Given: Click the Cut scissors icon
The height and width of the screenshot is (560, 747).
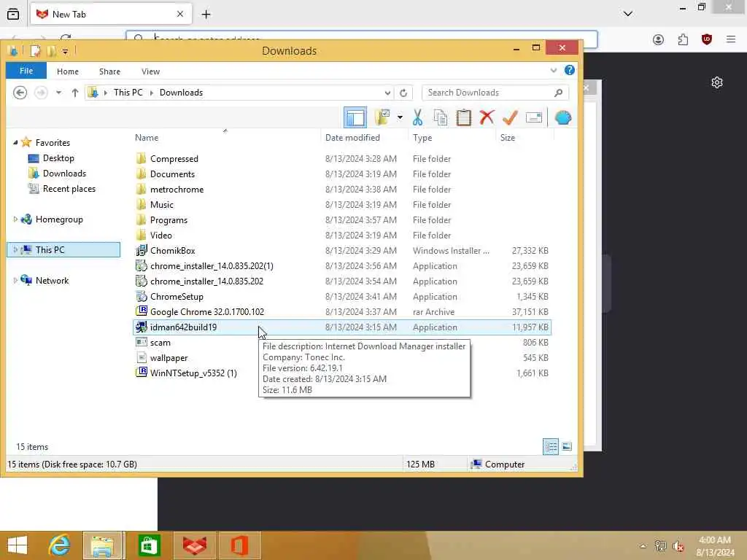Looking at the screenshot, I should click(417, 117).
